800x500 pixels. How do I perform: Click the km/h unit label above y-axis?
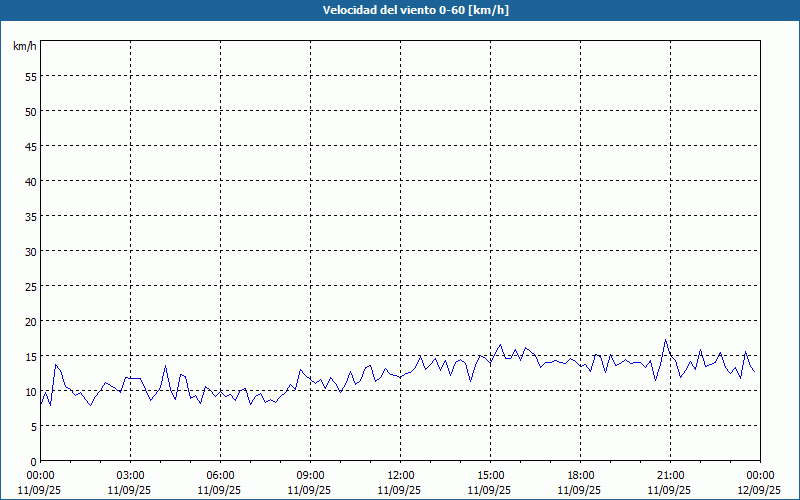click(x=24, y=46)
